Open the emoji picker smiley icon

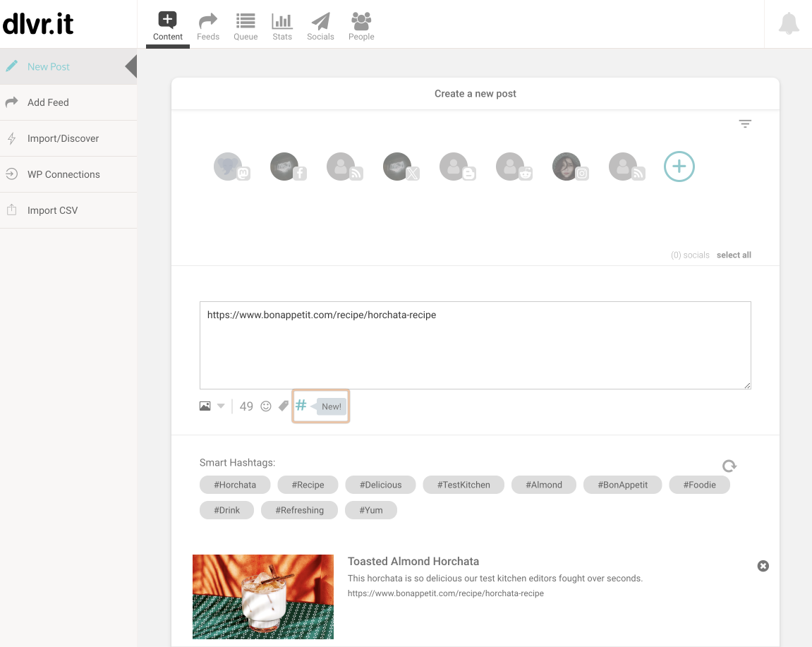tap(266, 406)
